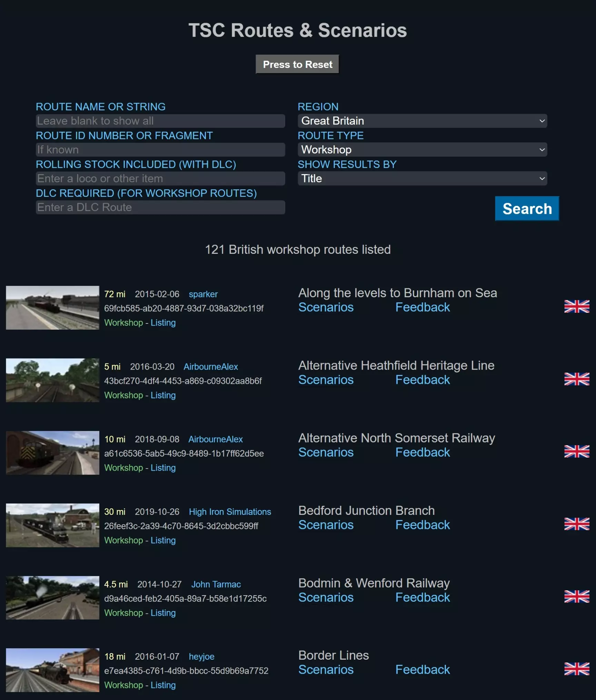Viewport: 596px width, 700px height.
Task: Open the Workshop Listing link for North Somerset Railway
Action: pyautogui.click(x=163, y=468)
